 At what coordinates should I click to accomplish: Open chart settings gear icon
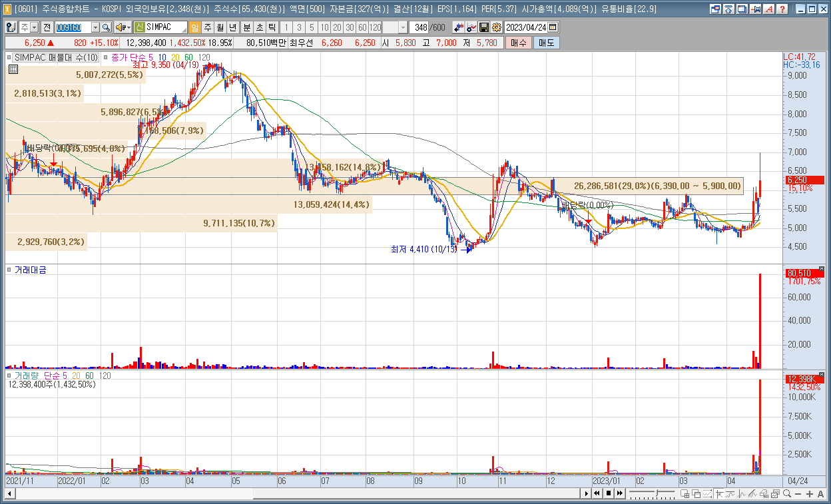(x=496, y=27)
